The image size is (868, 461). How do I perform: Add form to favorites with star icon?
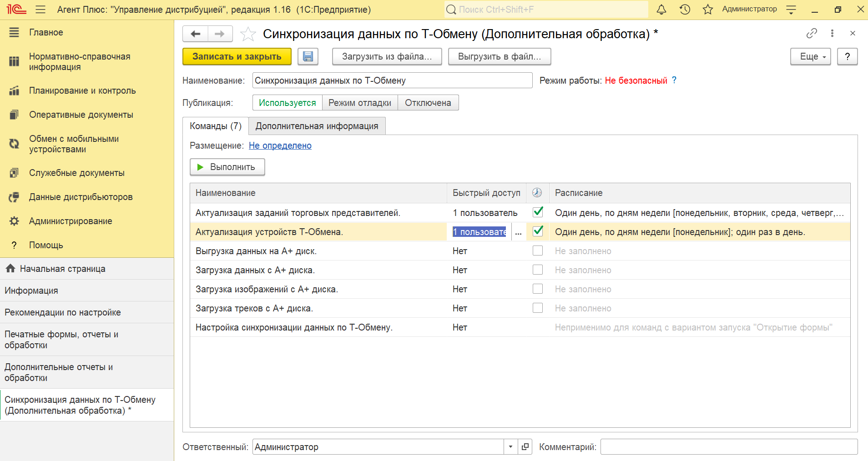tap(248, 34)
